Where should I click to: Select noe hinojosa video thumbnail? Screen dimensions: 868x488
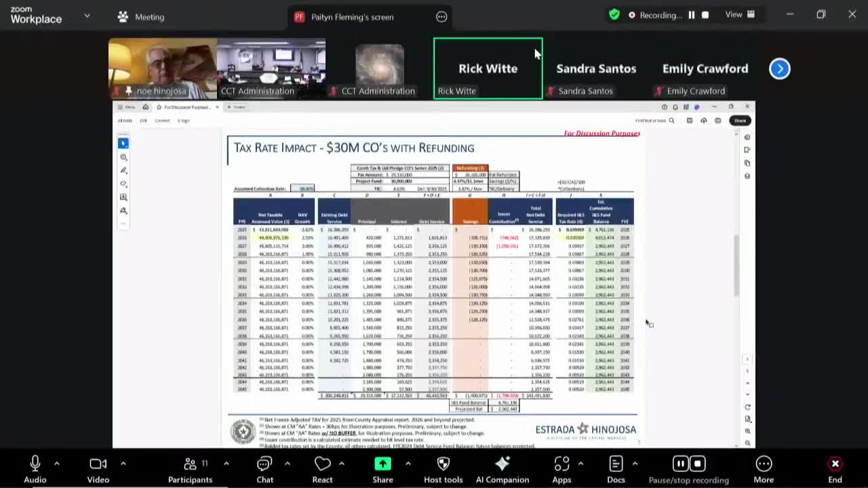coord(163,68)
